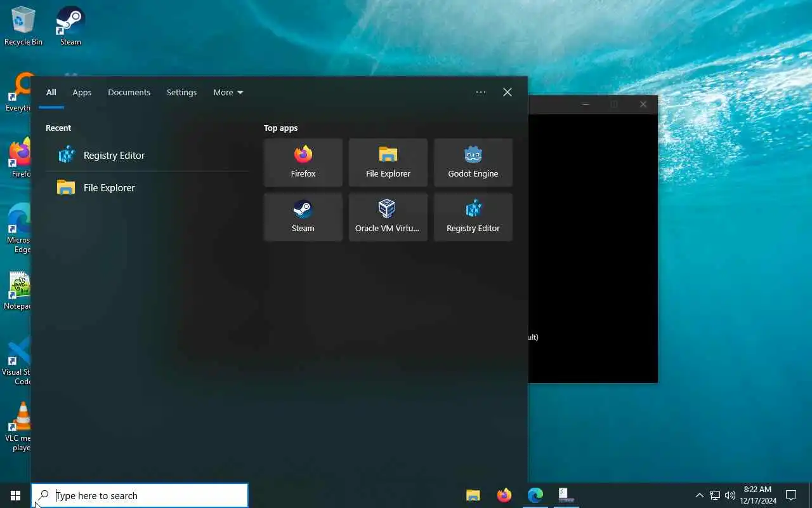Switch to the Settings search tab
This screenshot has height=508, width=812.
click(x=181, y=92)
